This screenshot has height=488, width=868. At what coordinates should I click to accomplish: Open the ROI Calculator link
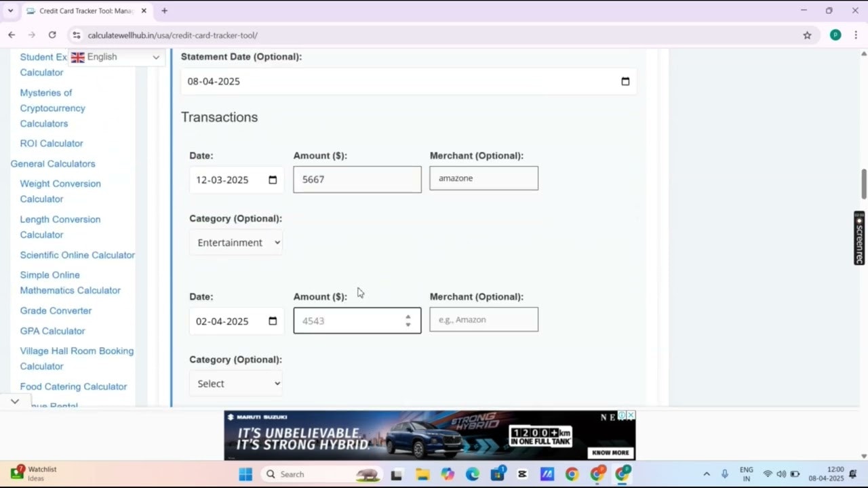click(x=52, y=144)
